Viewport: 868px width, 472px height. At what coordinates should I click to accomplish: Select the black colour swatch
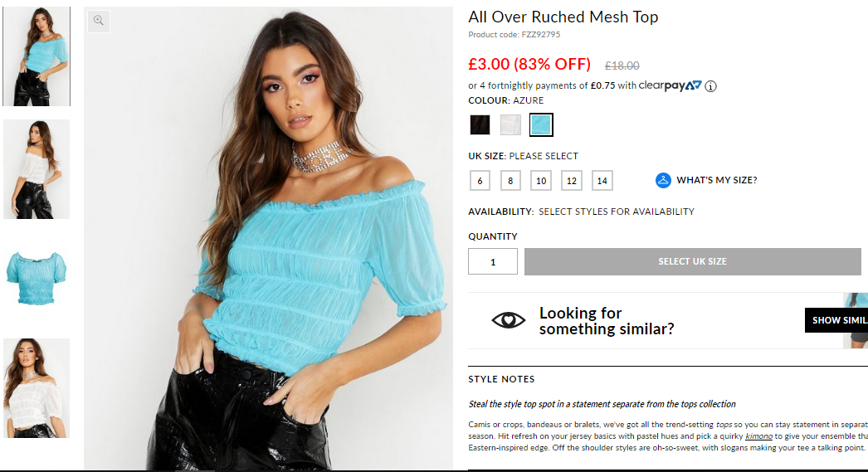tap(480, 124)
